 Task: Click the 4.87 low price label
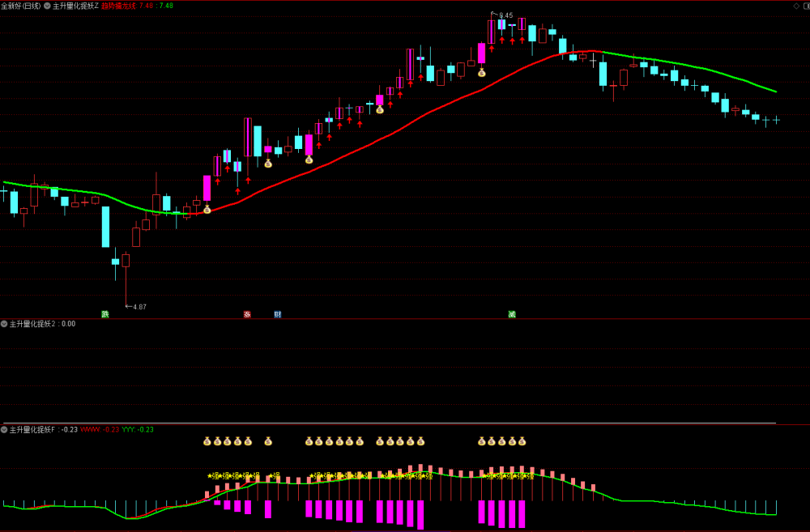(x=139, y=307)
